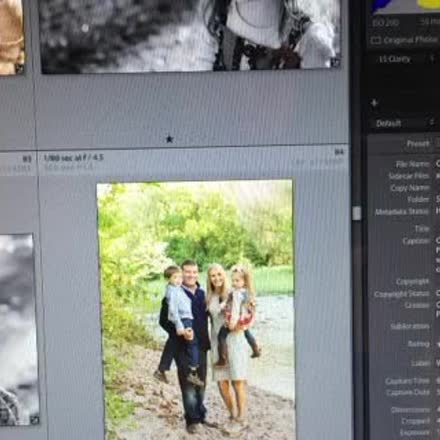Click the cell index number 83
440x440 pixels.
27,159
